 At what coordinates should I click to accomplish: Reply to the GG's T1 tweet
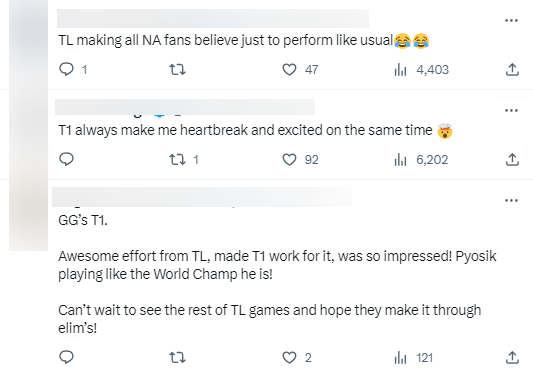click(x=66, y=357)
